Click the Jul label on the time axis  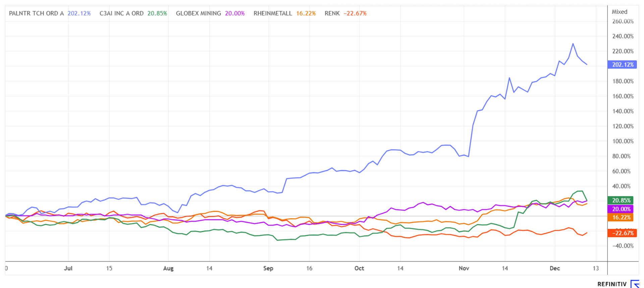(x=68, y=268)
